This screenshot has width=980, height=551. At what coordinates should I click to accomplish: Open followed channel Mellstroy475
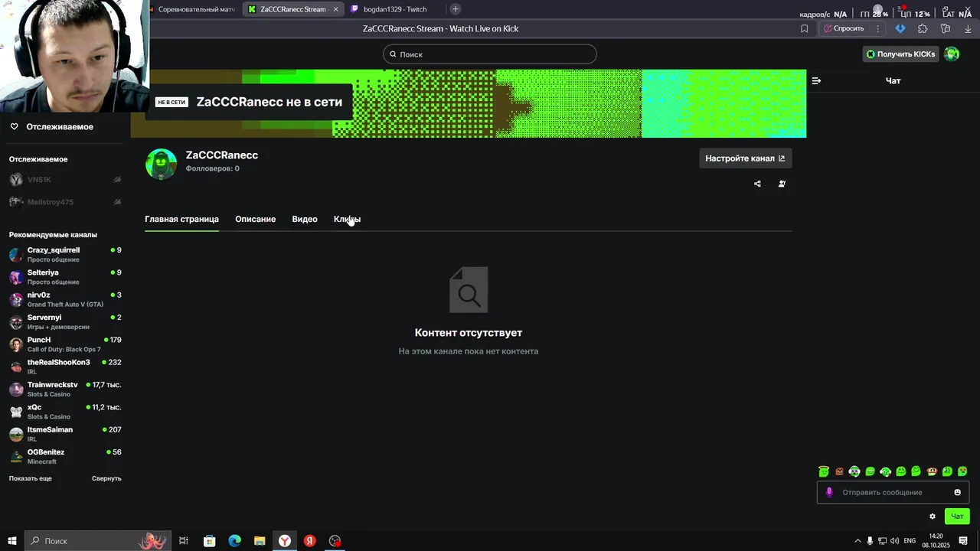point(65,202)
